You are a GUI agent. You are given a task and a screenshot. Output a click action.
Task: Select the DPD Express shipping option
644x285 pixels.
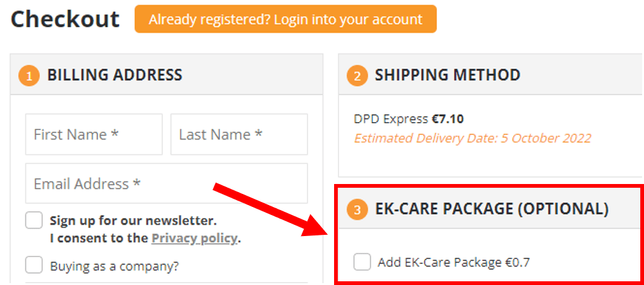[x=408, y=119]
